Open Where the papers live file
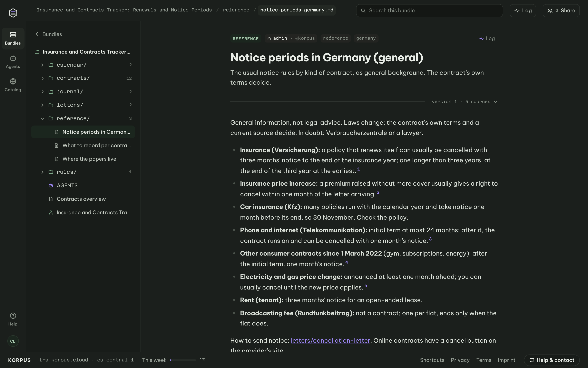This screenshot has width=588, height=368. (x=83, y=159)
